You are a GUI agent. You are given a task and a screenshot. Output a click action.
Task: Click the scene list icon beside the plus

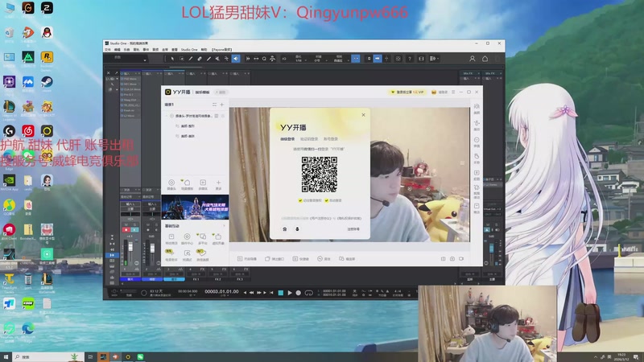214,105
